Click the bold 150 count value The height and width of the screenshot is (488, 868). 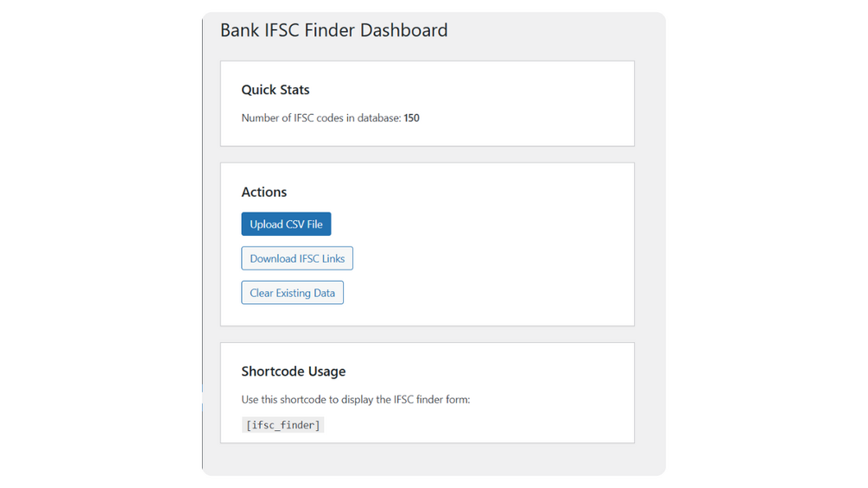(412, 117)
